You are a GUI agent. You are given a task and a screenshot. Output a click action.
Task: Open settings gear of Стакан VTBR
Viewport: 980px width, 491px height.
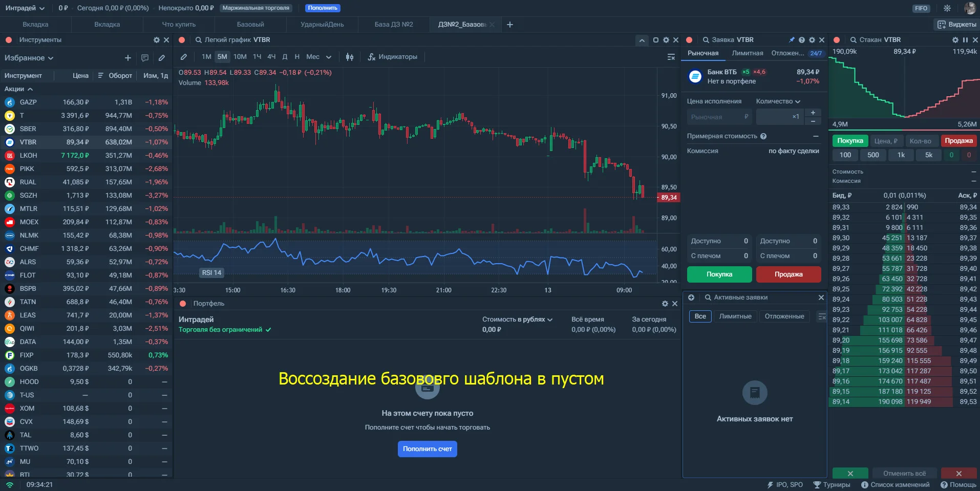955,40
